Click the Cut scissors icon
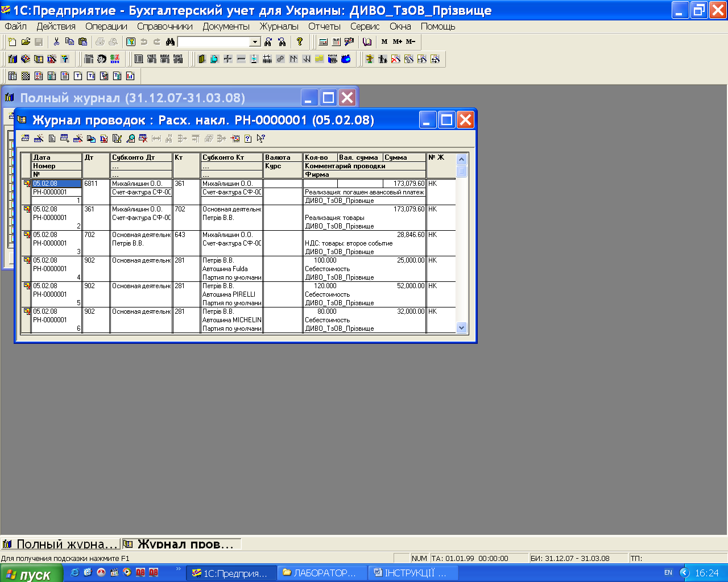Image resolution: width=728 pixels, height=582 pixels. pos(56,41)
